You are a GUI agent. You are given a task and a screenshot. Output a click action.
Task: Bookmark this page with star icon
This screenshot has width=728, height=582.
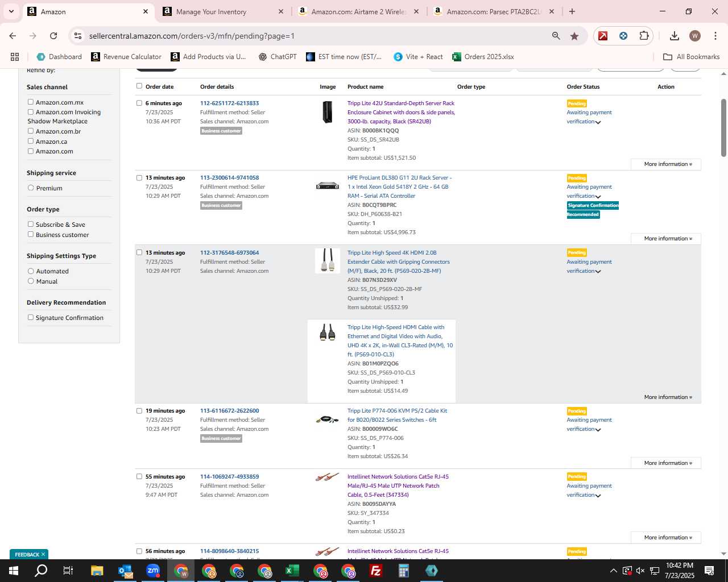pyautogui.click(x=574, y=36)
